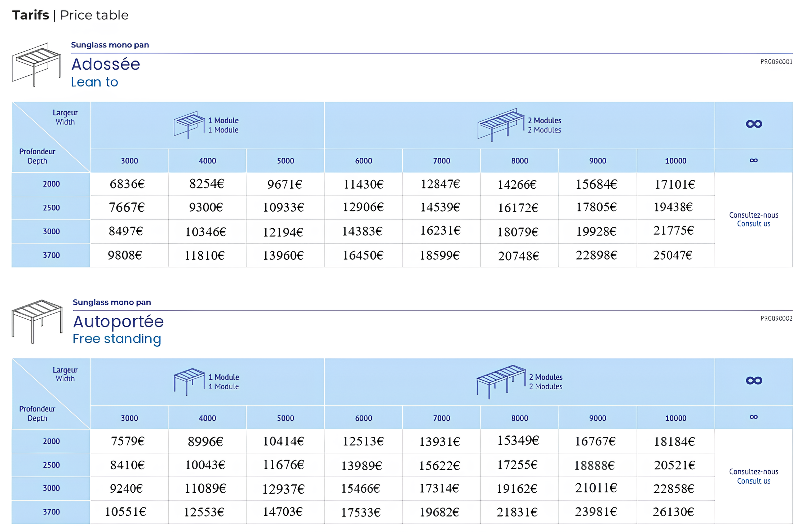Screen dimensions: 811x532
Task: Select the 7579€ price cell
Action: click(129, 441)
